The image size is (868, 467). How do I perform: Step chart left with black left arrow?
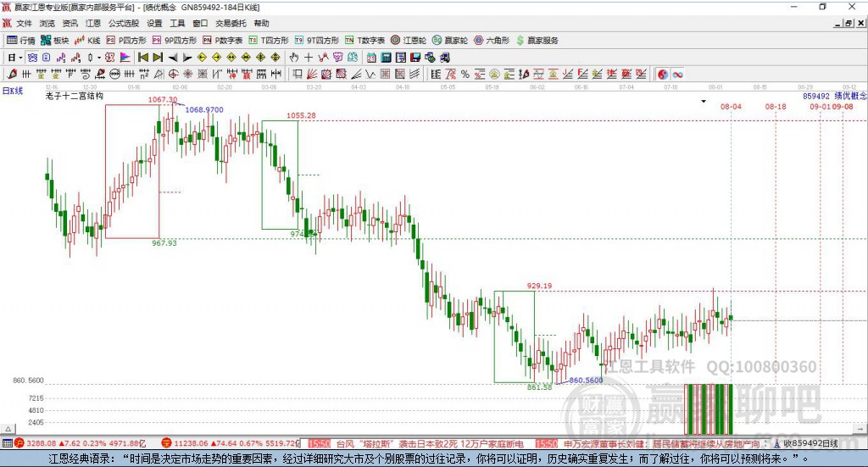click(173, 58)
